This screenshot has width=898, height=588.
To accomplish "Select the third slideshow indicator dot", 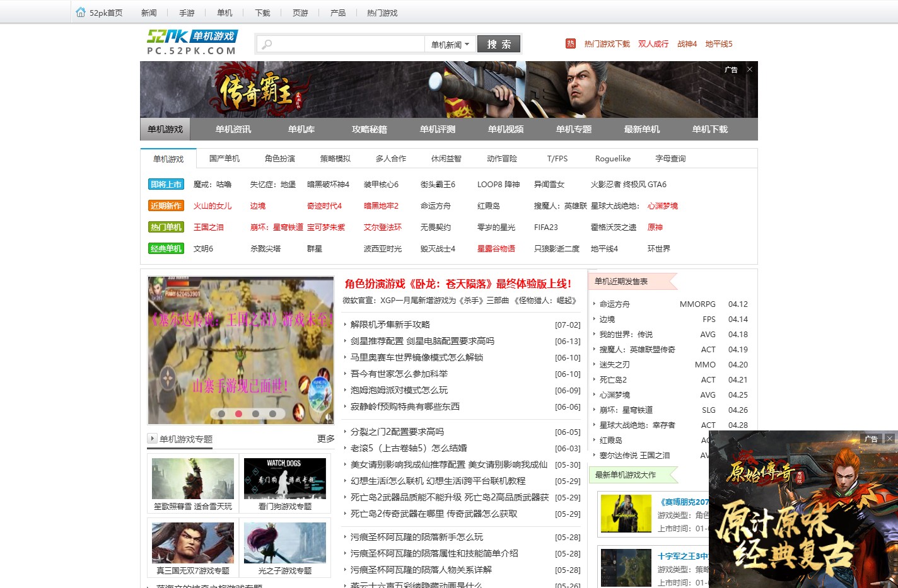I will tap(255, 414).
